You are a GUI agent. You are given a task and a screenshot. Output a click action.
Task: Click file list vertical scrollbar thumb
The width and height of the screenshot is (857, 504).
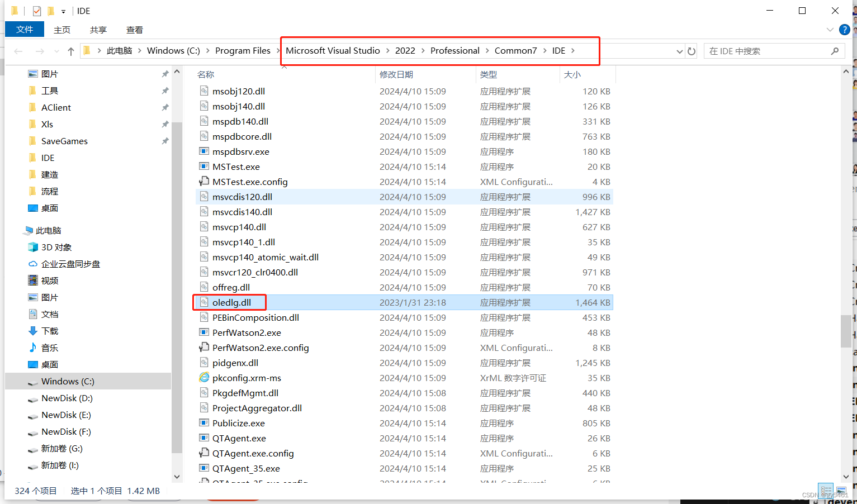(846, 331)
